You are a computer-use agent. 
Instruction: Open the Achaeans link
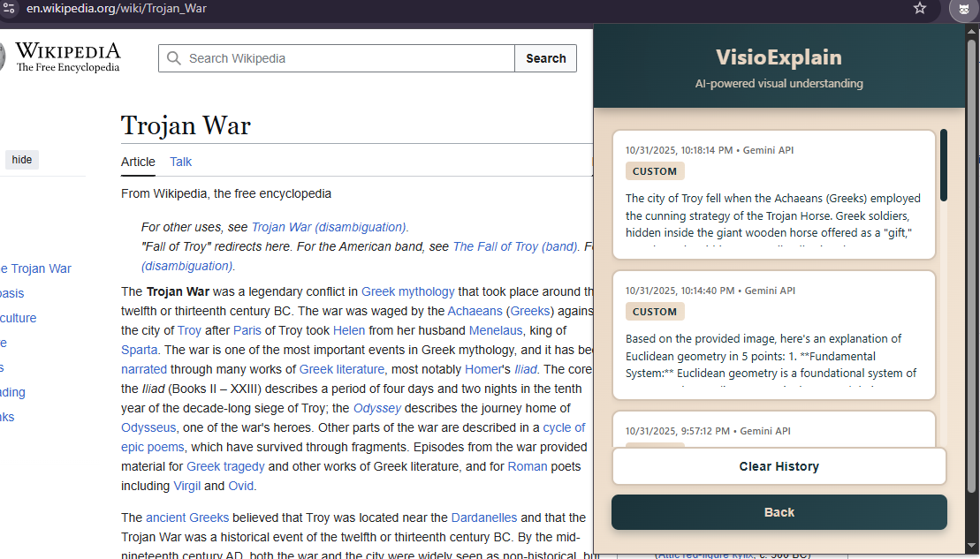tap(475, 311)
